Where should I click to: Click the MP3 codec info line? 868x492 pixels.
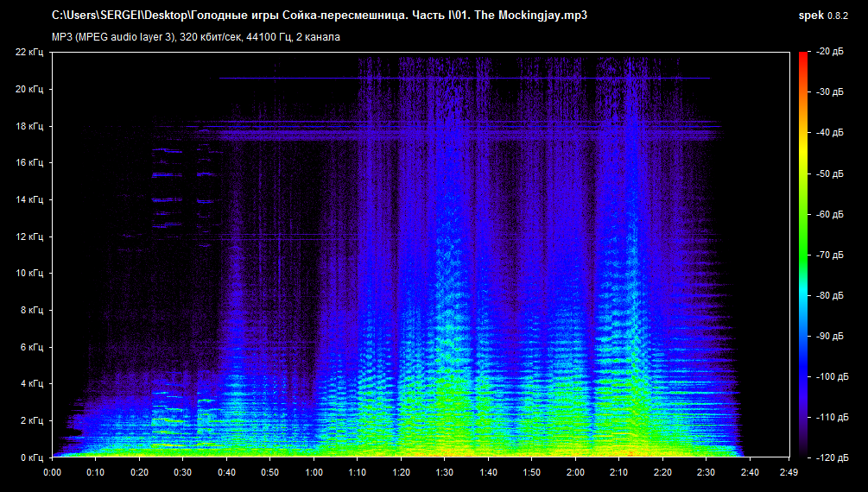[195, 37]
